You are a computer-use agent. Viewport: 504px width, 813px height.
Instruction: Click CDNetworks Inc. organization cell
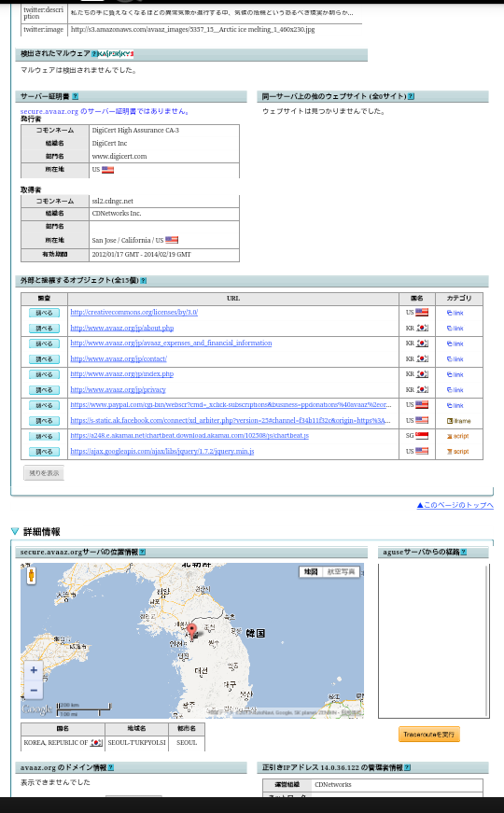pyautogui.click(x=164, y=214)
